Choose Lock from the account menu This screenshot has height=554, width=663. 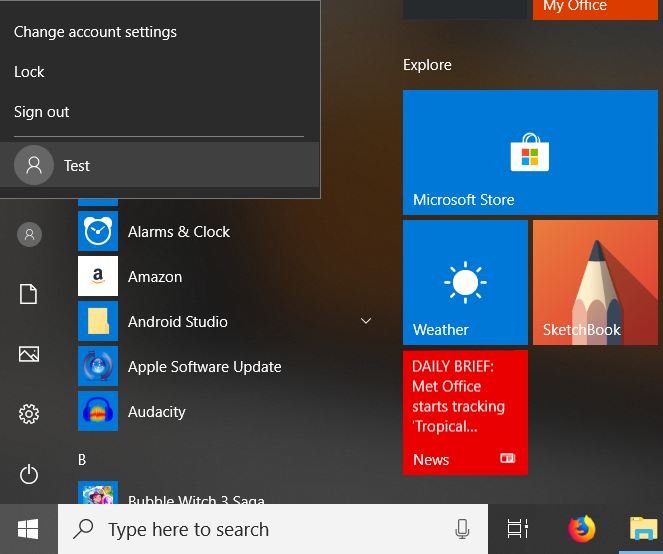[x=29, y=72]
